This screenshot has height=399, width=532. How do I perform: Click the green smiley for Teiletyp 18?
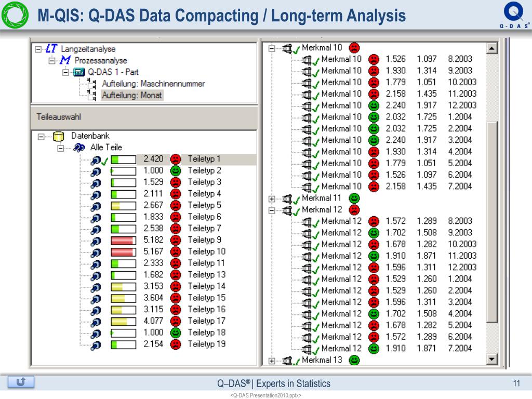(x=176, y=333)
